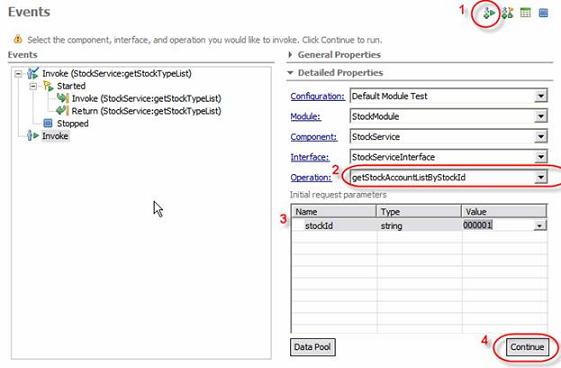Viewport: 561px width, 368px height.
Task: Select the child Invoke (StockService:getStockTypeList) event
Action: click(146, 99)
